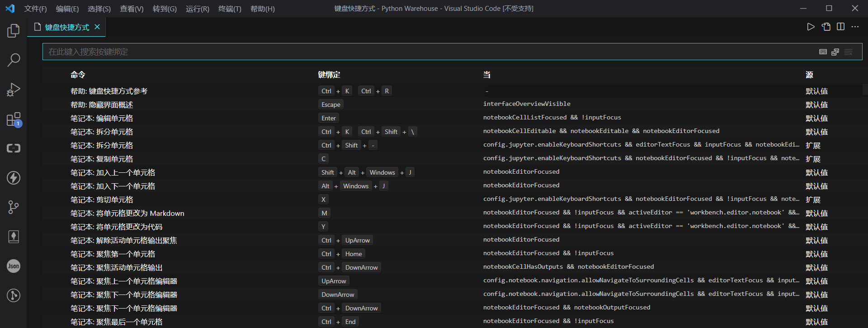Image resolution: width=868 pixels, height=328 pixels.
Task: Select row 笔记本: 聚焦第一个单元格
Action: (452, 254)
